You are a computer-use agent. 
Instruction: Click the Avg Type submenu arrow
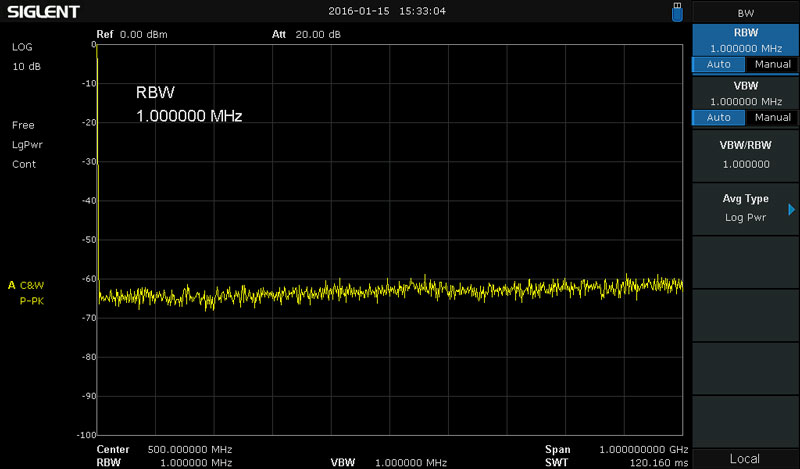tap(790, 209)
